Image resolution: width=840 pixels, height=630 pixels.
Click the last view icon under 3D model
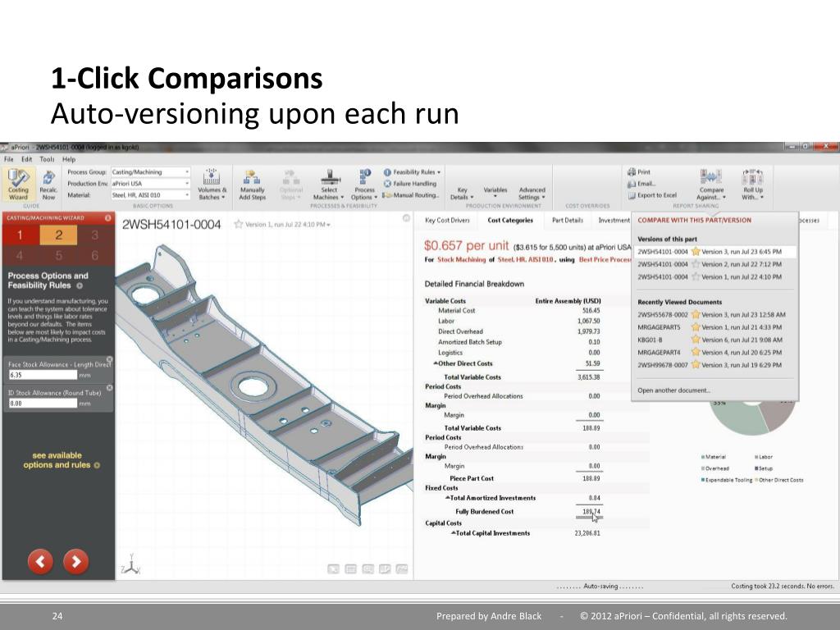point(402,569)
